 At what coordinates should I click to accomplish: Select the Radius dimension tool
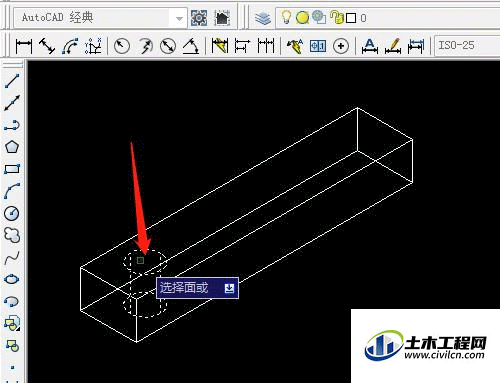[122, 46]
